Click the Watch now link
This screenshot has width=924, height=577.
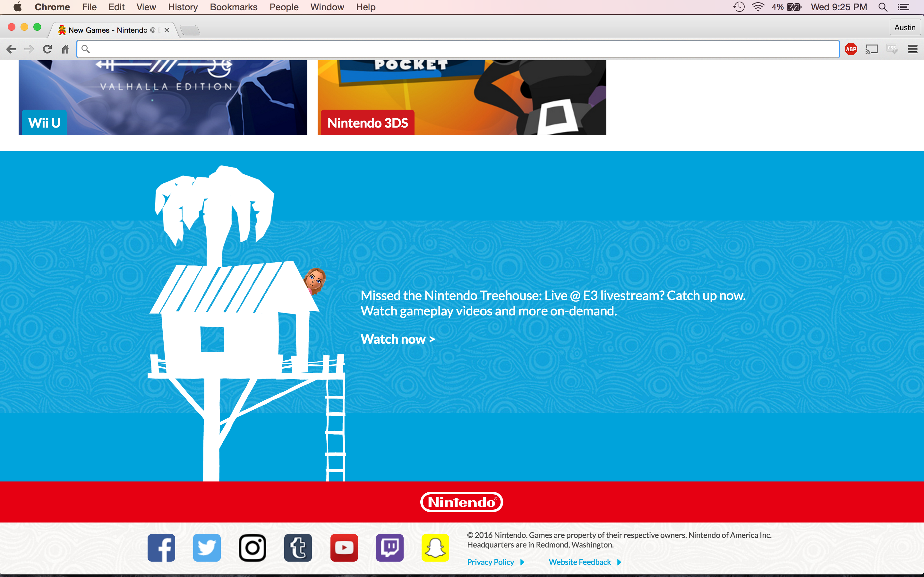[x=398, y=339]
